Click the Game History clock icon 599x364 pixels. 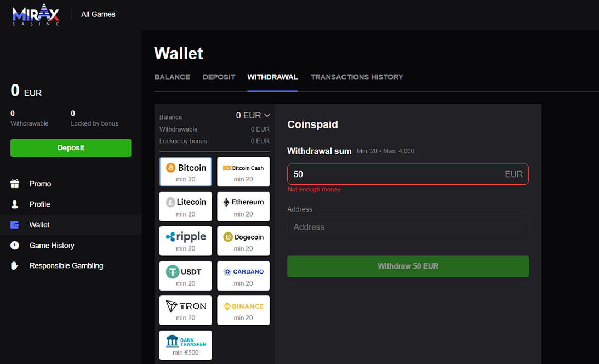[x=14, y=245]
